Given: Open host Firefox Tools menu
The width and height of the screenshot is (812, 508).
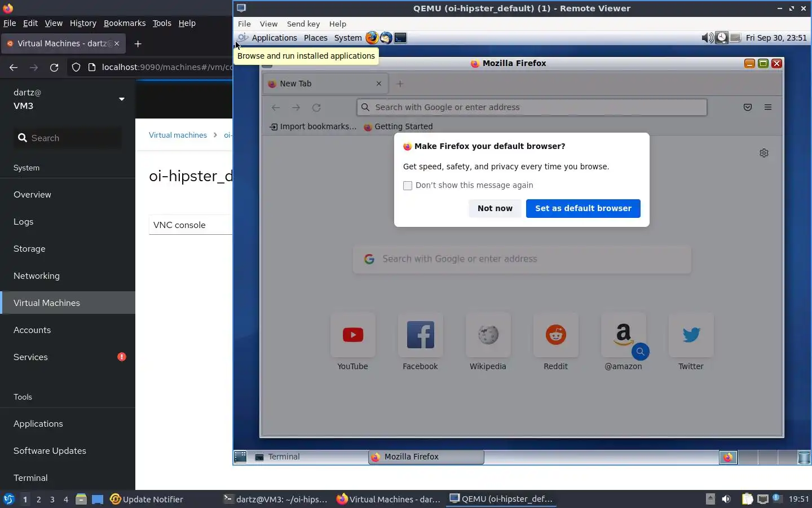Looking at the screenshot, I should tap(162, 23).
